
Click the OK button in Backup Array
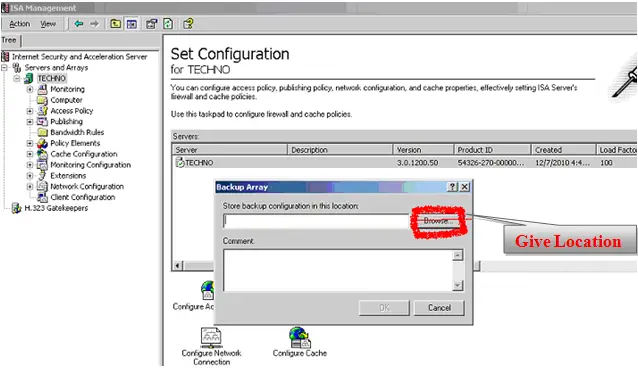pos(384,308)
